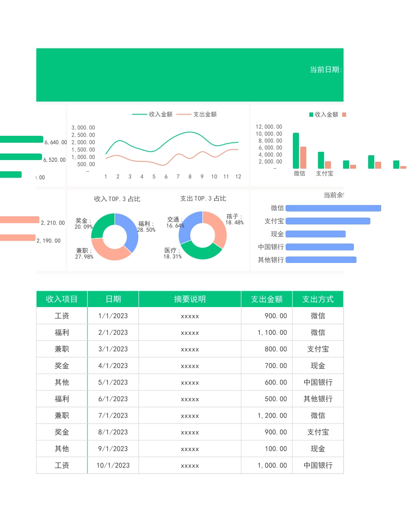Click the 福利 28.50% pie label
411x532 pixels.
[x=147, y=227]
